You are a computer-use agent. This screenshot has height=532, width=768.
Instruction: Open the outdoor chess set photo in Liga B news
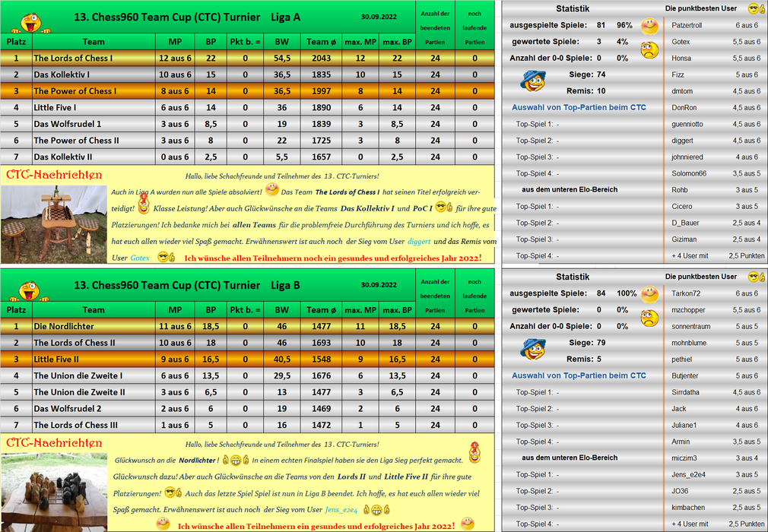(54, 492)
